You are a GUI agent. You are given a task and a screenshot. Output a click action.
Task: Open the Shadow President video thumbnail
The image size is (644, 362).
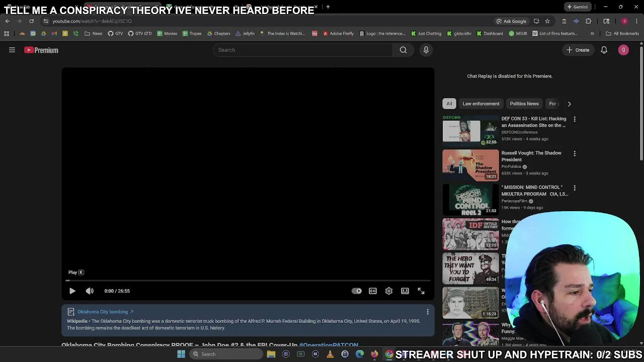pyautogui.click(x=470, y=164)
